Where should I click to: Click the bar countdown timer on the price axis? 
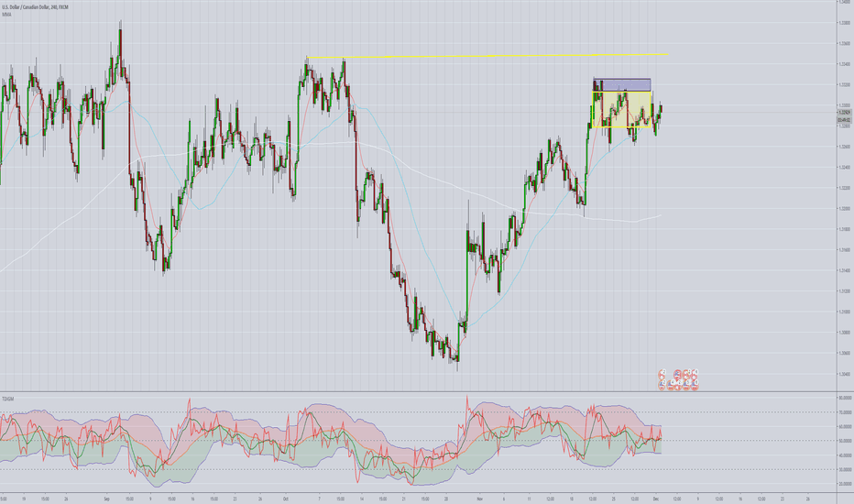[x=845, y=119]
